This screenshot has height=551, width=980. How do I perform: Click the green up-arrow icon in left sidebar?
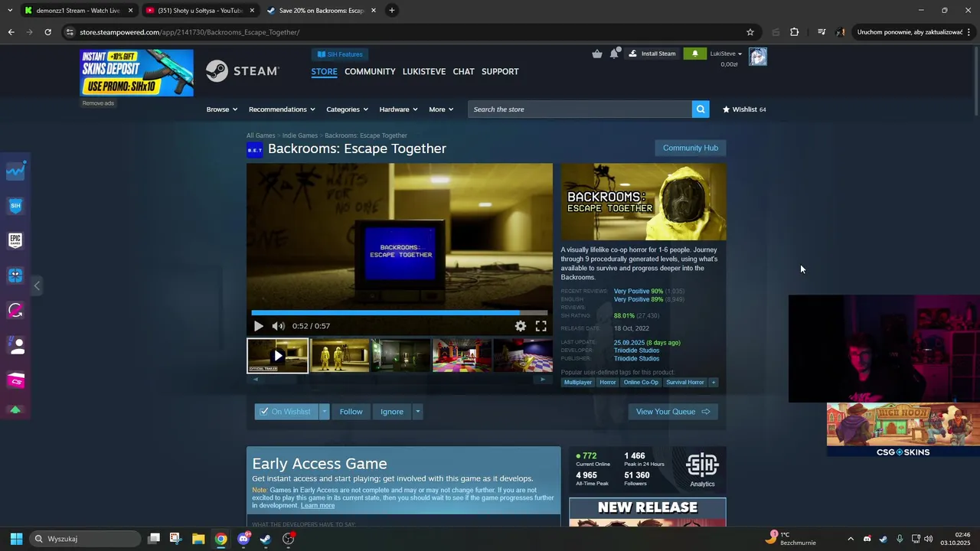(x=15, y=410)
